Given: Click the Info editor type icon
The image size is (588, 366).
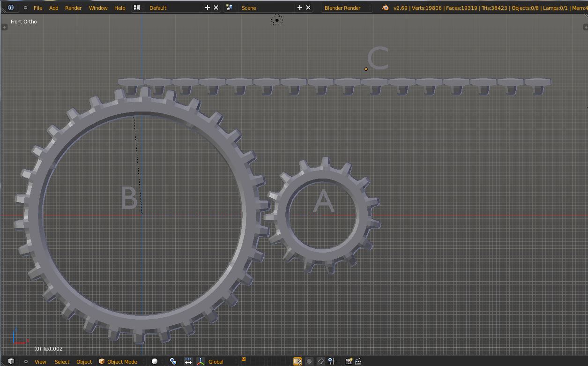Looking at the screenshot, I should pyautogui.click(x=11, y=7).
